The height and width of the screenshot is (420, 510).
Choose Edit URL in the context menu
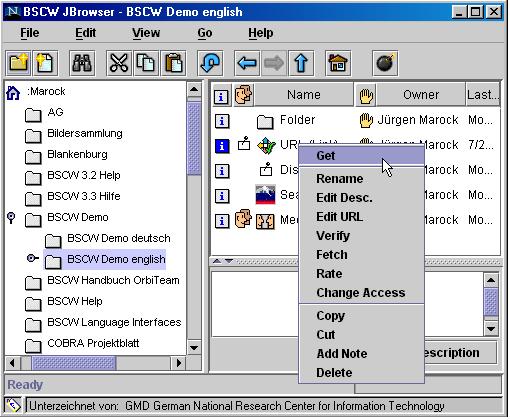361,217
